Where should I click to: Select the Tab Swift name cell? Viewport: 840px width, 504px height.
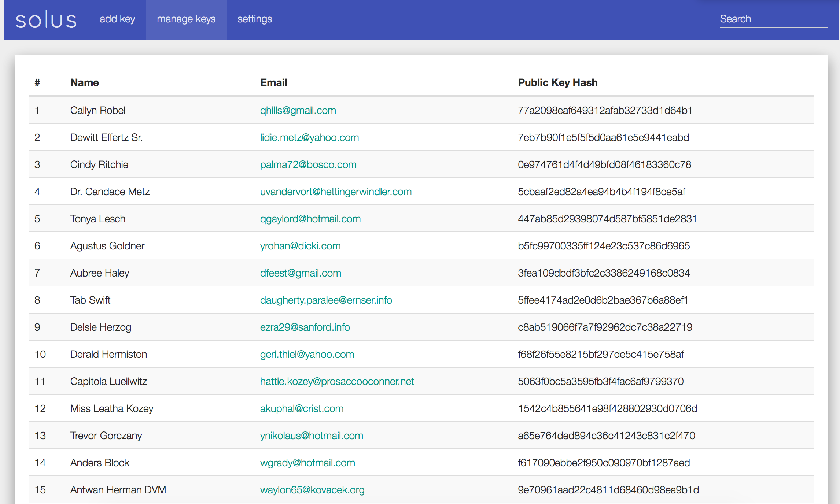[x=90, y=300]
